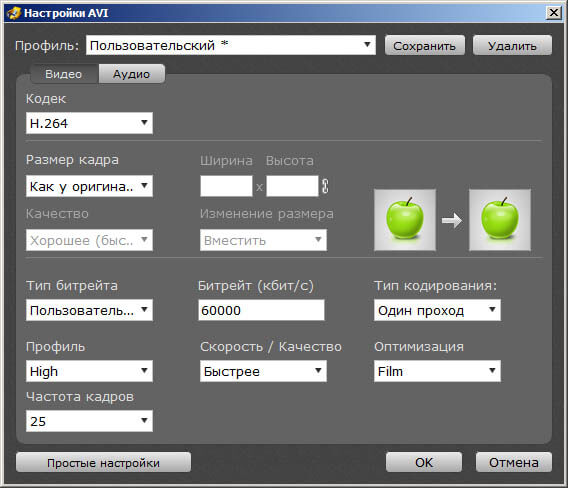Expand the Тип кодирования dropdown
The height and width of the screenshot is (488, 568).
point(437,310)
